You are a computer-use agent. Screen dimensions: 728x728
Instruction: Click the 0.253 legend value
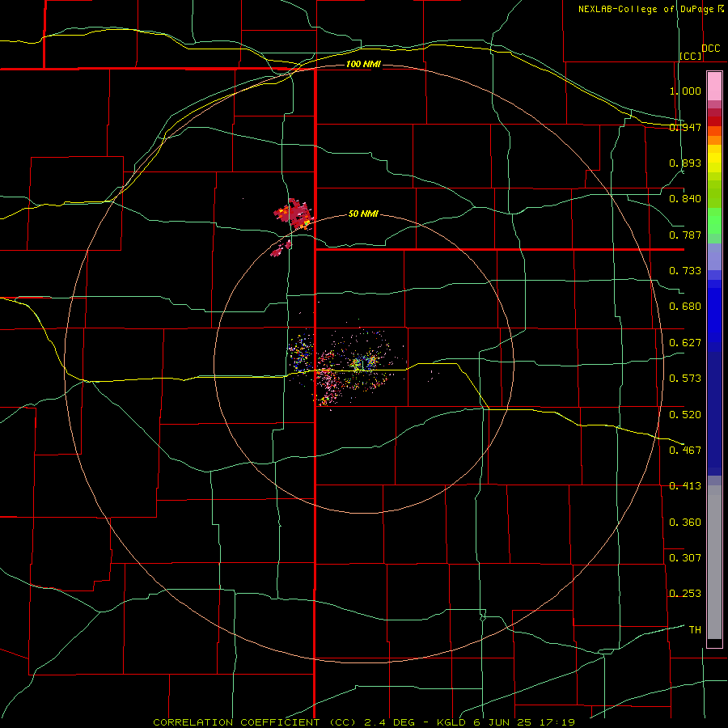[685, 594]
